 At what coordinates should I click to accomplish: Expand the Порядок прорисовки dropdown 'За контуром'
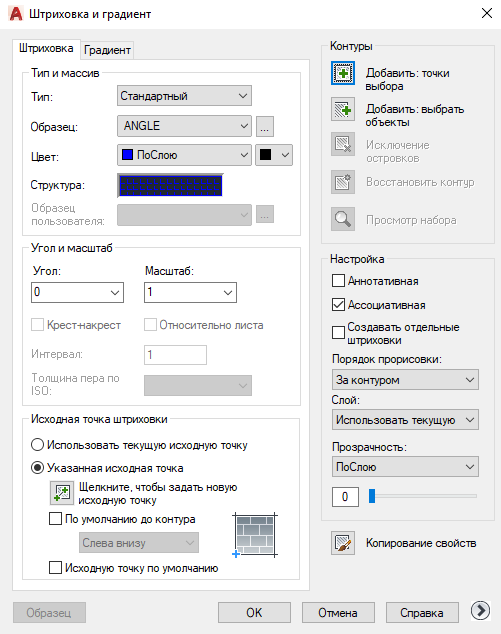[405, 380]
